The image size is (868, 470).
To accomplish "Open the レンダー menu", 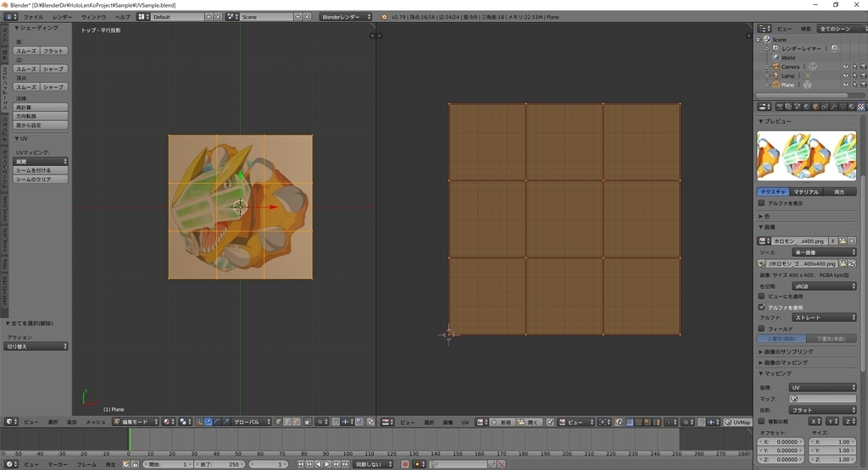I will tap(62, 17).
